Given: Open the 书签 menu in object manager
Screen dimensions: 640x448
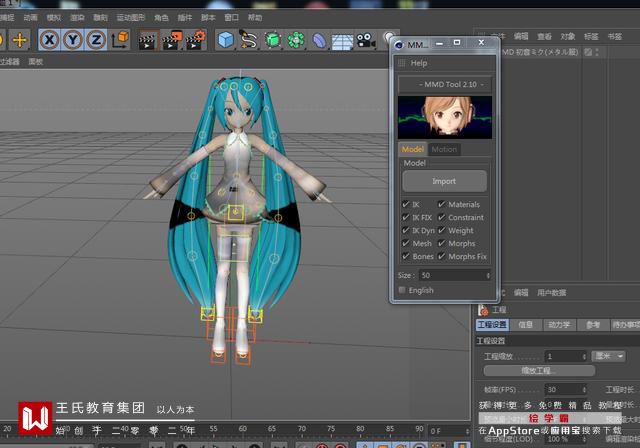Looking at the screenshot, I should 615,36.
